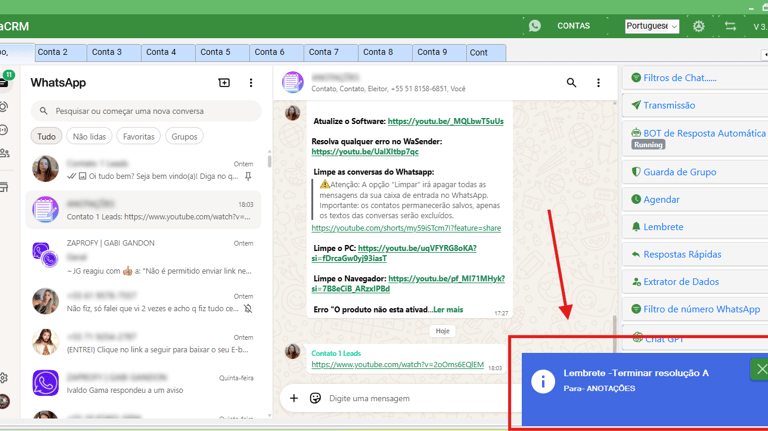Switch to Conta 2 tab

pos(61,52)
